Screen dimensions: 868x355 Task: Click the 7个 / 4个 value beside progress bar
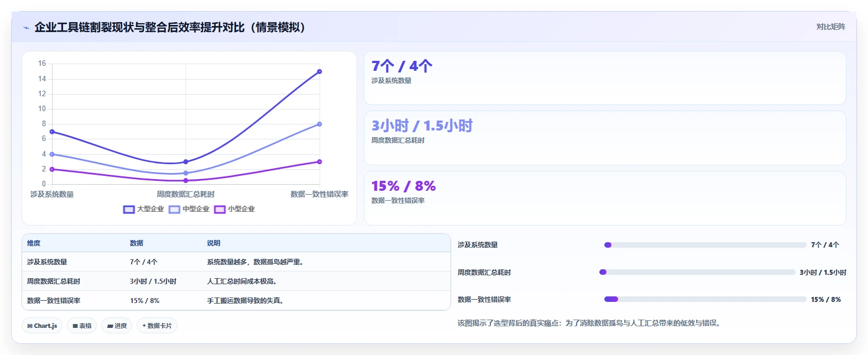pyautogui.click(x=825, y=245)
